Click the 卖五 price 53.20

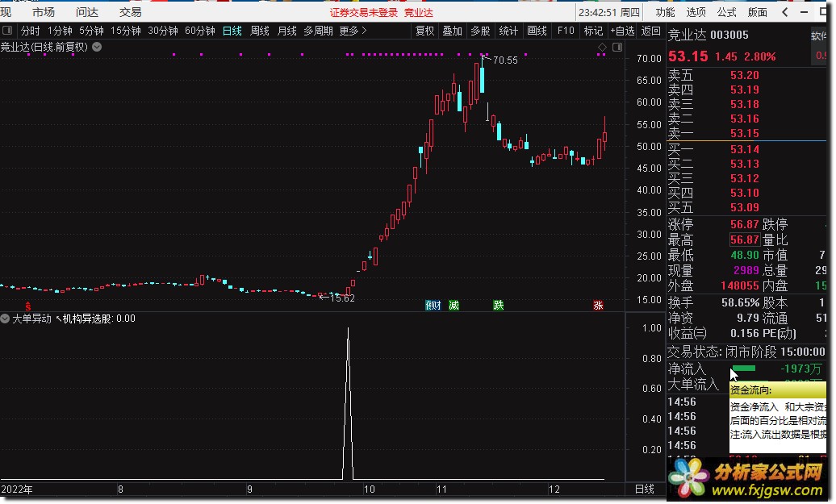744,75
